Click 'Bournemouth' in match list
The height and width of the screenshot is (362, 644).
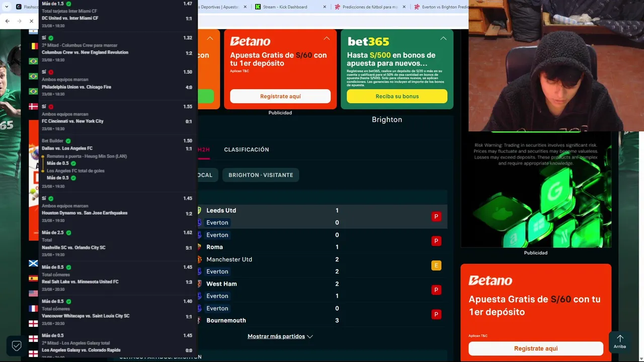226,320
